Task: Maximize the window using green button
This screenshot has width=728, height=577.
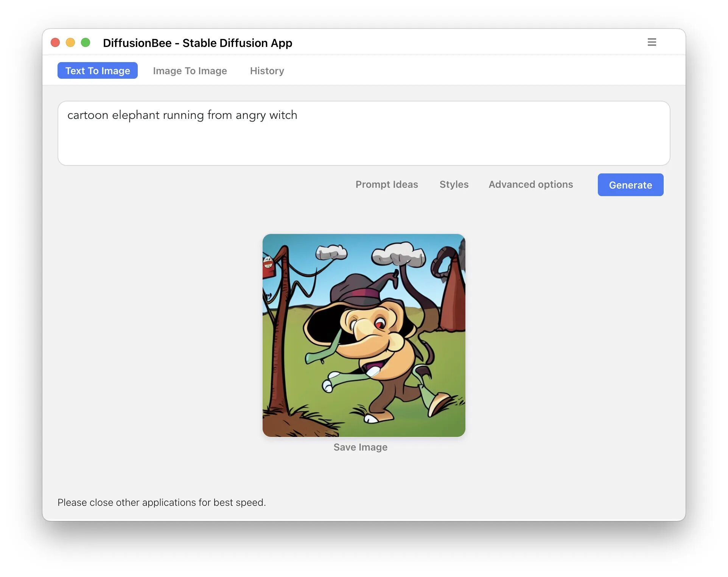Action: point(86,42)
